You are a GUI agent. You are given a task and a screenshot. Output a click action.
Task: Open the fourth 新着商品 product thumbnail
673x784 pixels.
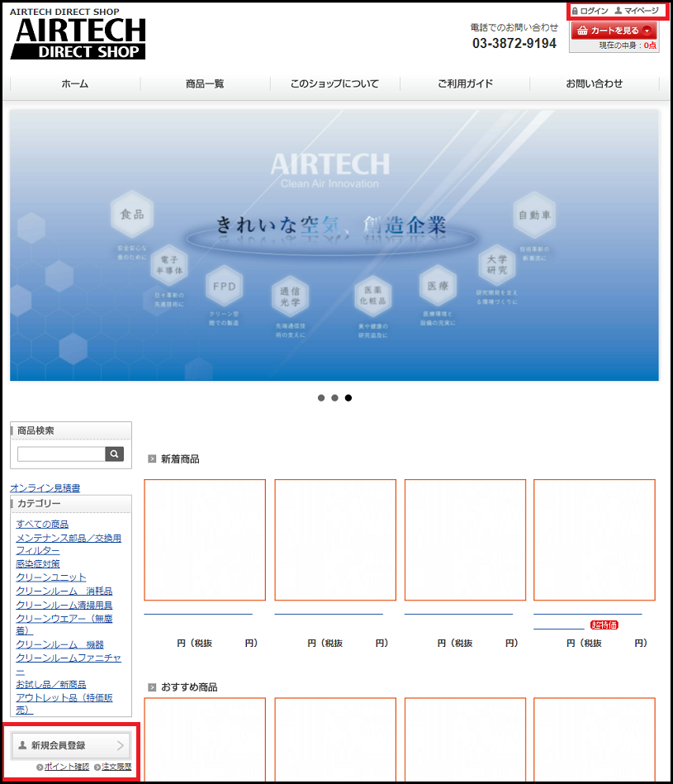click(595, 540)
